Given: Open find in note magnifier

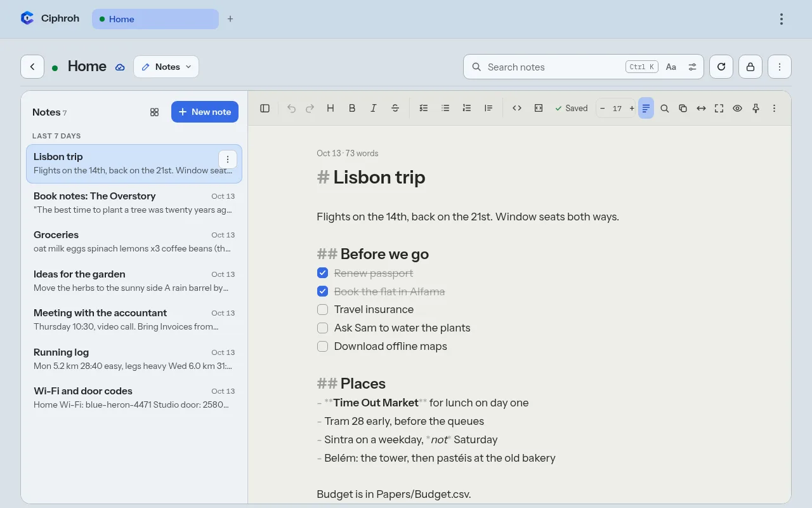Looking at the screenshot, I should pos(664,109).
